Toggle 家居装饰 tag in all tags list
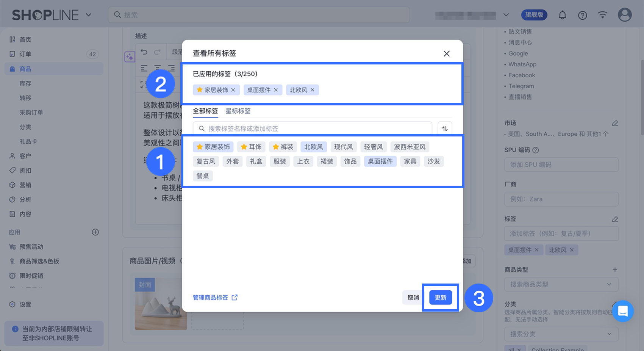This screenshot has width=644, height=351. [x=213, y=147]
